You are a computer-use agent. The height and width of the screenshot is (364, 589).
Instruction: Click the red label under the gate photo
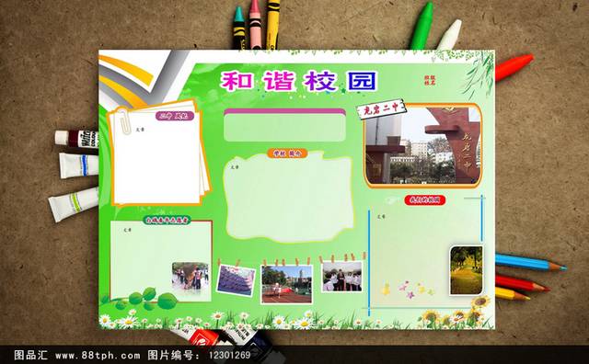tap(425, 200)
